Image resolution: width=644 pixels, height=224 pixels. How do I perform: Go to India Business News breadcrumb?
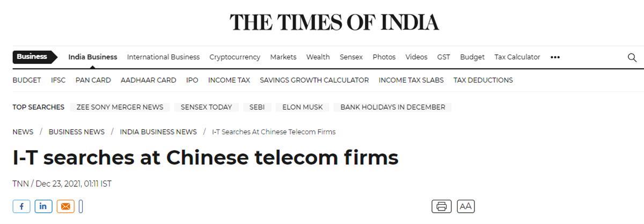coord(158,132)
